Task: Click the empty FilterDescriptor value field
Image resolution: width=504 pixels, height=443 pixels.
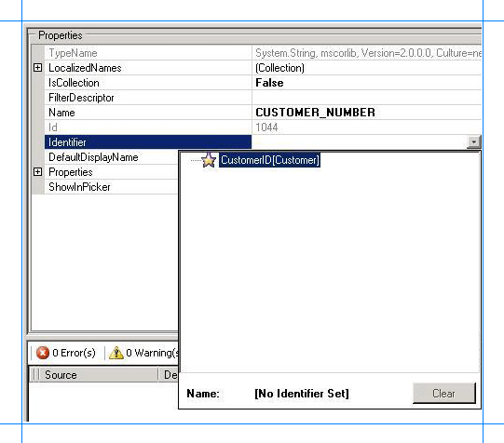Action: coord(366,98)
